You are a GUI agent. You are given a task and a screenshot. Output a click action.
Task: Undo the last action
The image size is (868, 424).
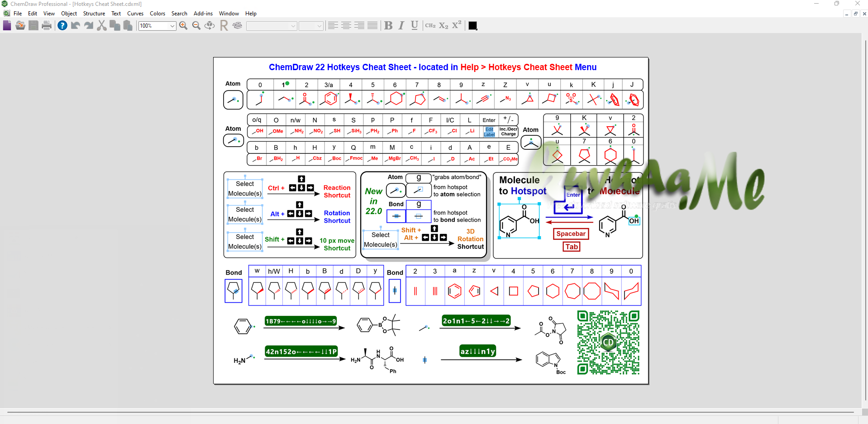tap(76, 25)
